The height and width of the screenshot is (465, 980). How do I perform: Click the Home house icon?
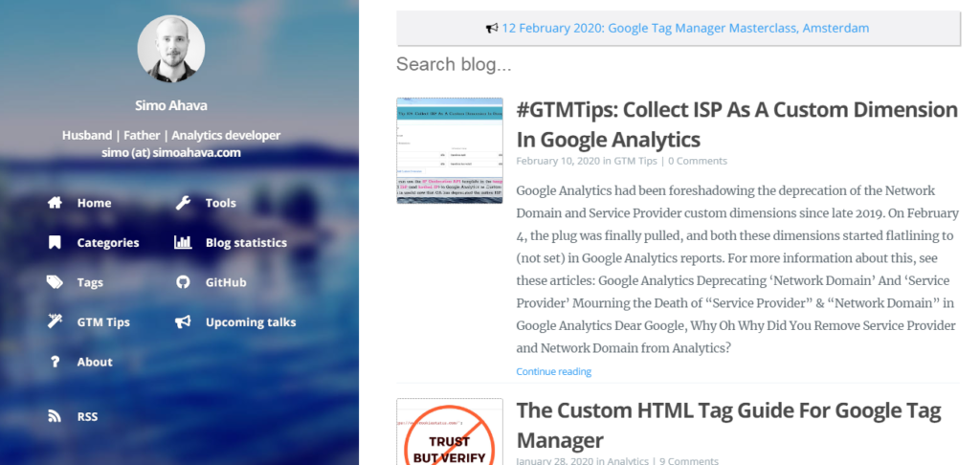coord(55,203)
